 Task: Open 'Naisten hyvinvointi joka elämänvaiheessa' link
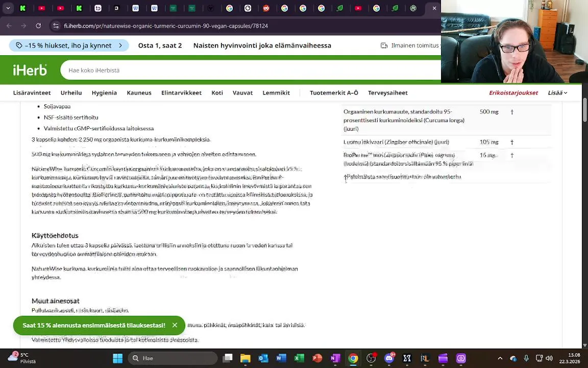262,45
